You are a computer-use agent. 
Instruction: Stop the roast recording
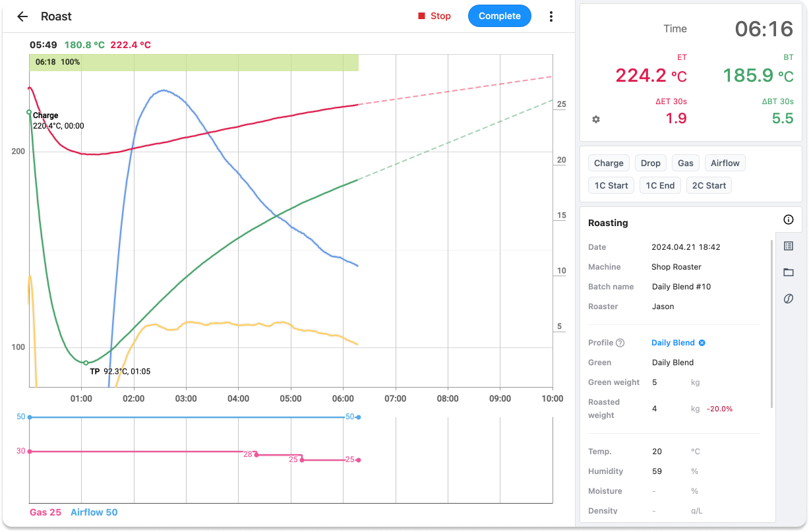click(x=434, y=16)
